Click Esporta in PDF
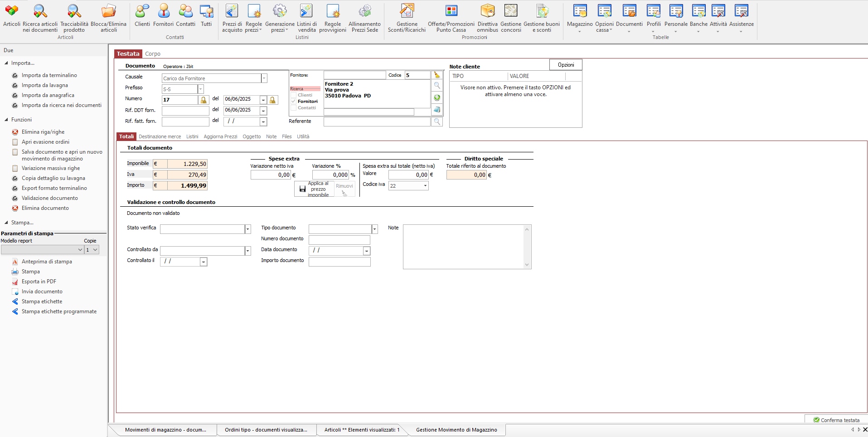The width and height of the screenshot is (868, 437). pos(39,282)
